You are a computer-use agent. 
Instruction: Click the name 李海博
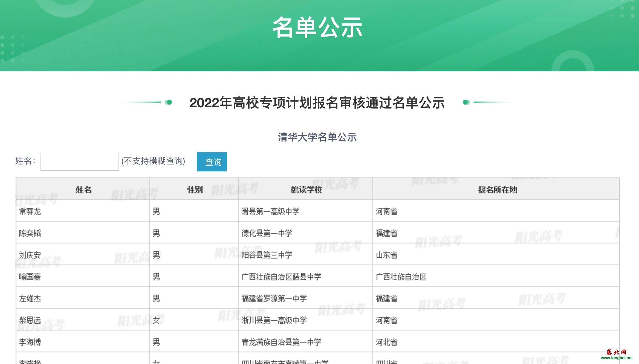(x=30, y=342)
